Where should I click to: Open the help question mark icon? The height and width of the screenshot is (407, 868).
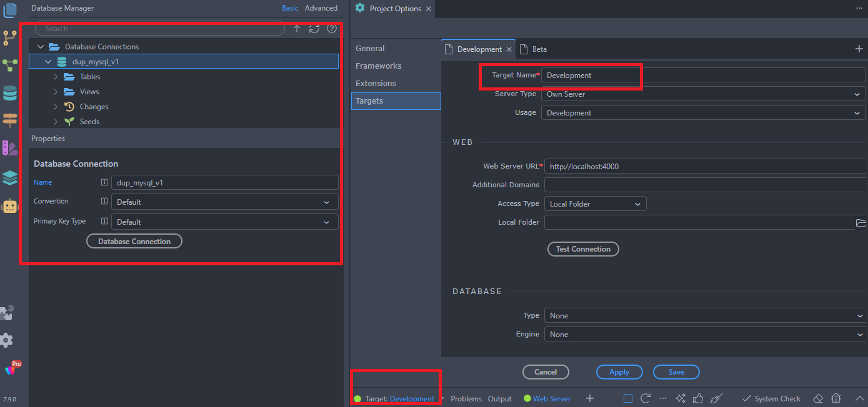point(332,29)
